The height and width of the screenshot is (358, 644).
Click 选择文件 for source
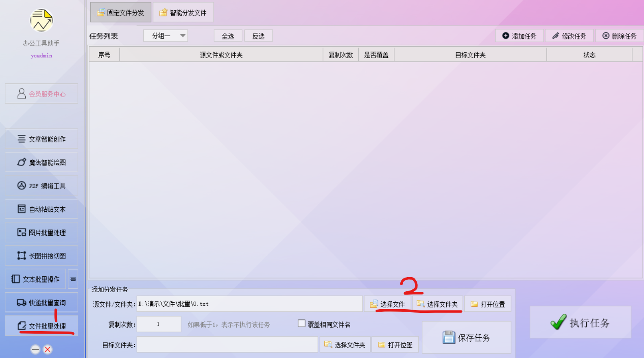click(387, 304)
